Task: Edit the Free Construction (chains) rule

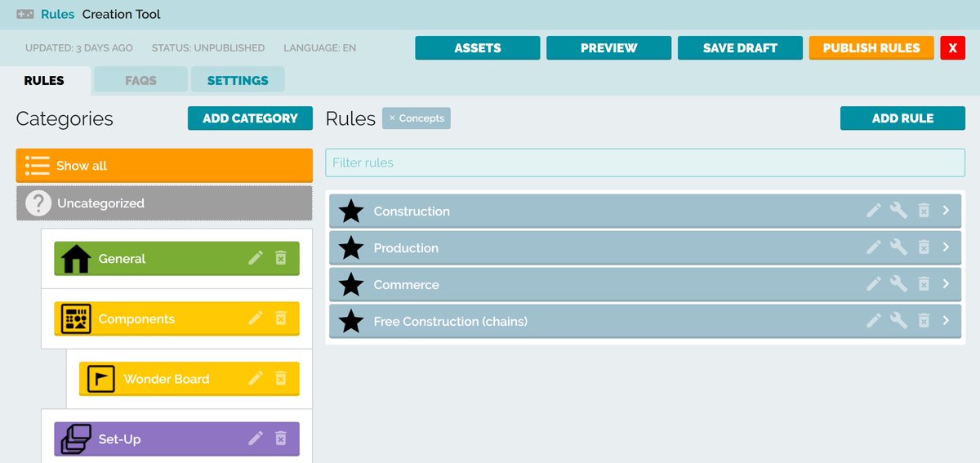Action: (874, 321)
